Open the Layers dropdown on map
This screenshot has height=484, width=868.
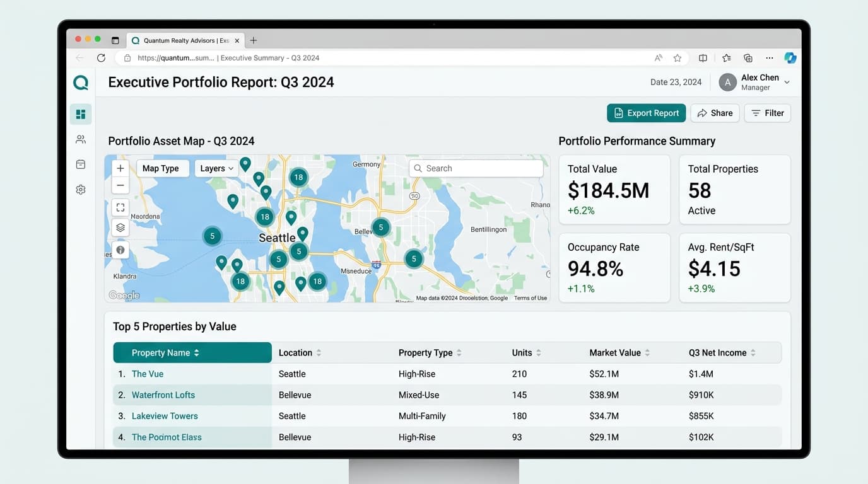(x=217, y=168)
